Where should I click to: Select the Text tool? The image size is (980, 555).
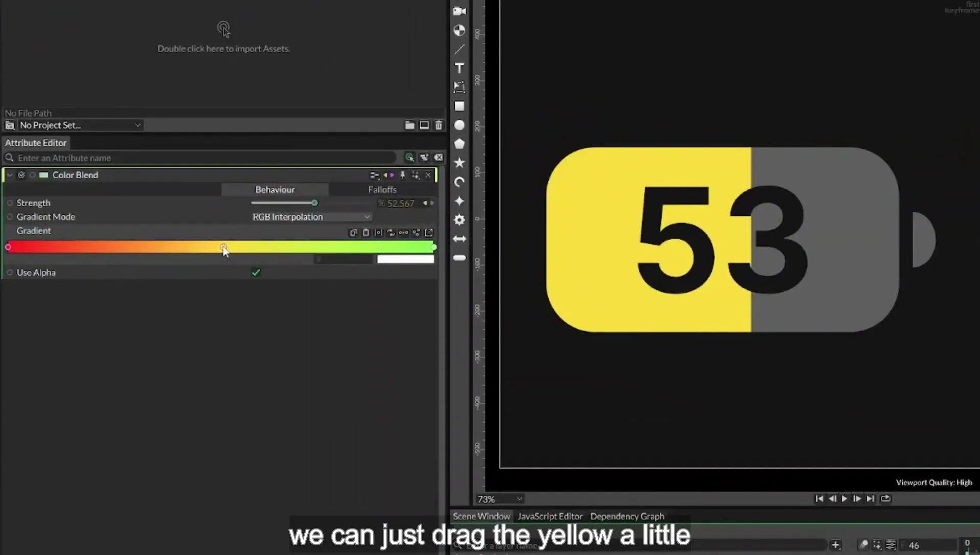tap(459, 68)
